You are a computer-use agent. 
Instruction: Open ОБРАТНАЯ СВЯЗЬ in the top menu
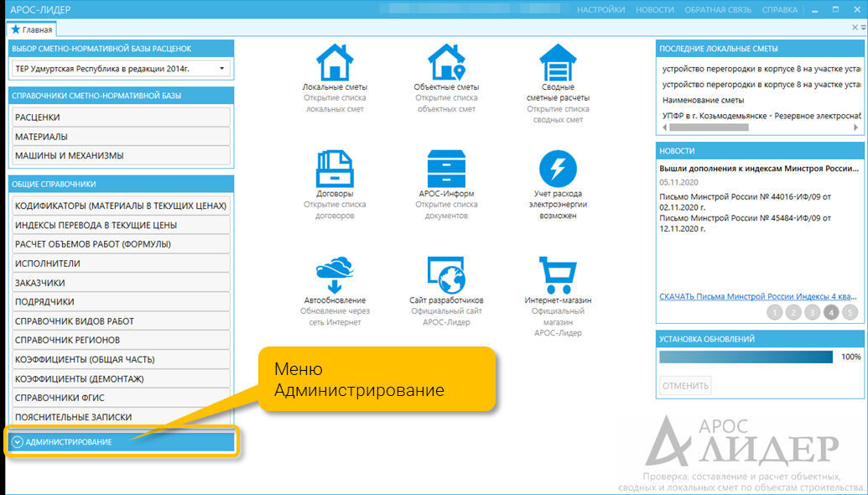coord(718,9)
